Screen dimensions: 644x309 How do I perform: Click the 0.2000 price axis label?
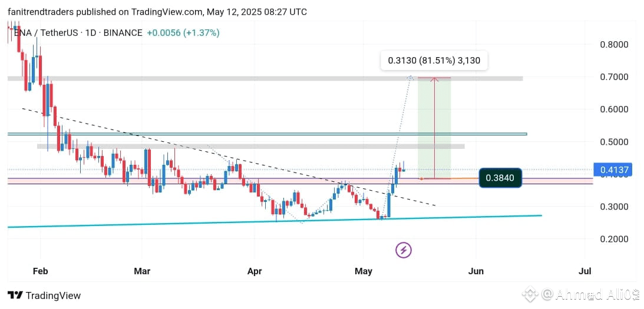(614, 239)
